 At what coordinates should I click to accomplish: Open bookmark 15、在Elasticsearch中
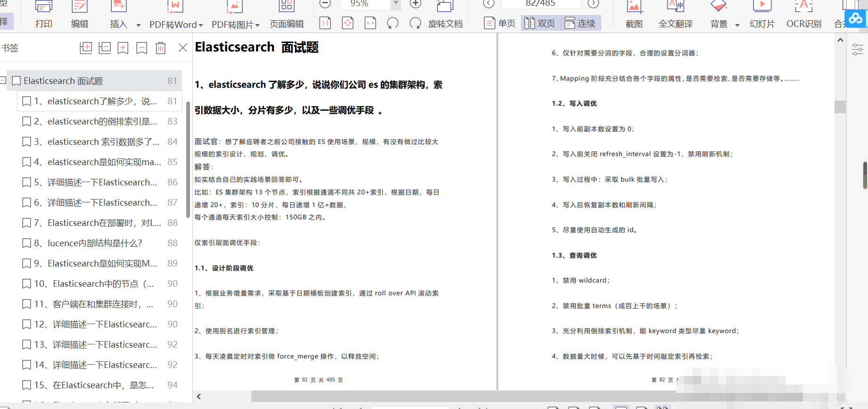[99, 385]
